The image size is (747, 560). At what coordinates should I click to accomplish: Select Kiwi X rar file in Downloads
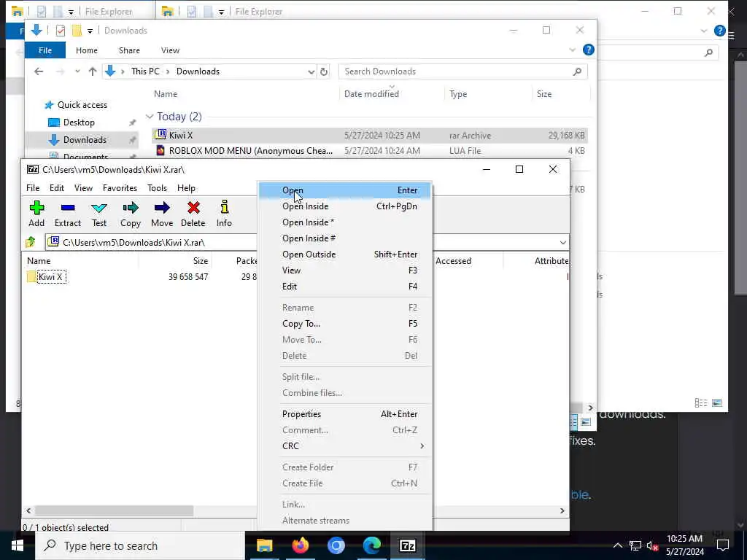click(369, 135)
